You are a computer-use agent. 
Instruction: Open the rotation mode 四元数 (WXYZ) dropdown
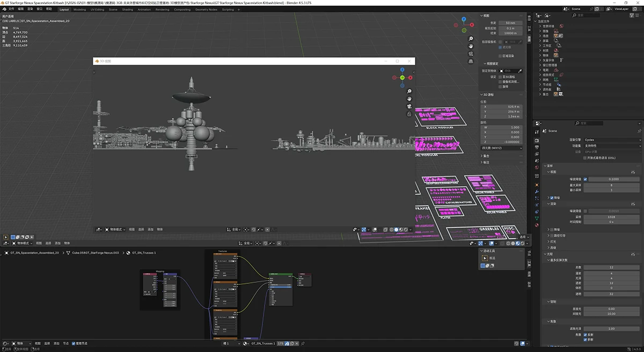coord(501,148)
